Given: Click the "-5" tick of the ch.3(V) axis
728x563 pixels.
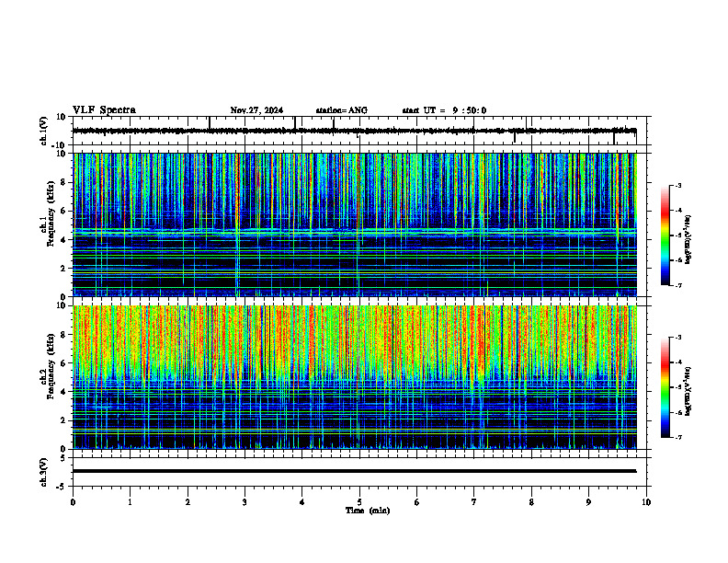Looking at the screenshot, I should tap(62, 487).
